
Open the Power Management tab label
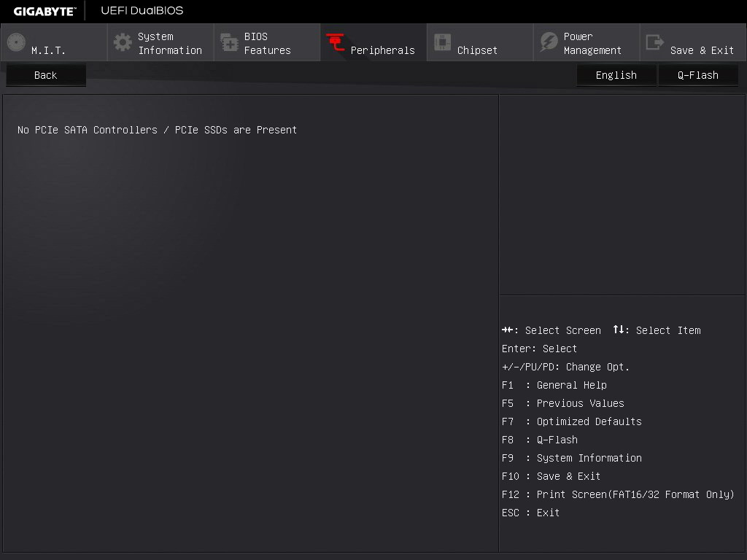[x=592, y=43]
